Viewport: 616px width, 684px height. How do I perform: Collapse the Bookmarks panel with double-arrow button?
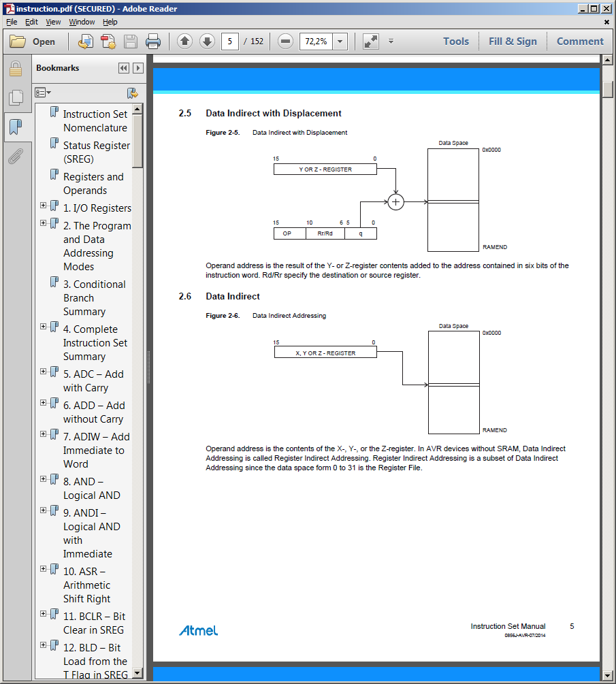[x=124, y=68]
